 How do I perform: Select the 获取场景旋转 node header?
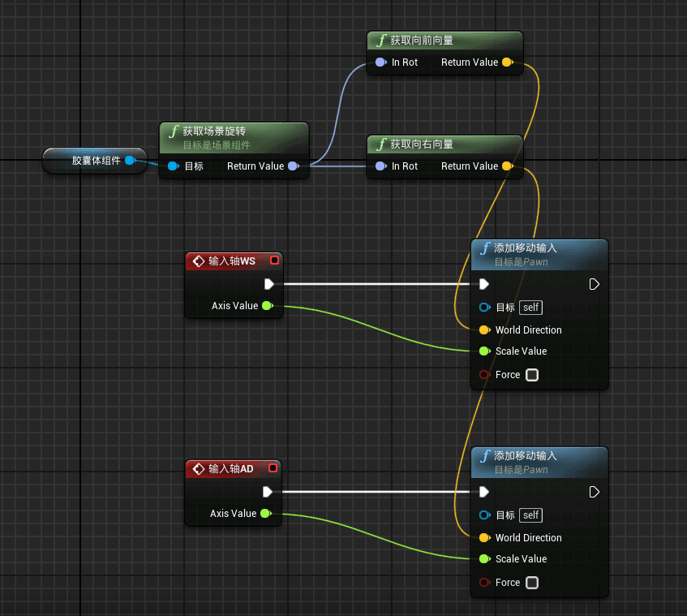pyautogui.click(x=214, y=131)
